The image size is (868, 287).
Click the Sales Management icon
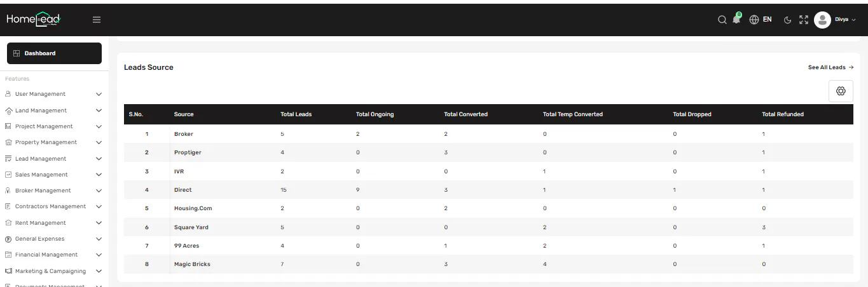(x=8, y=175)
